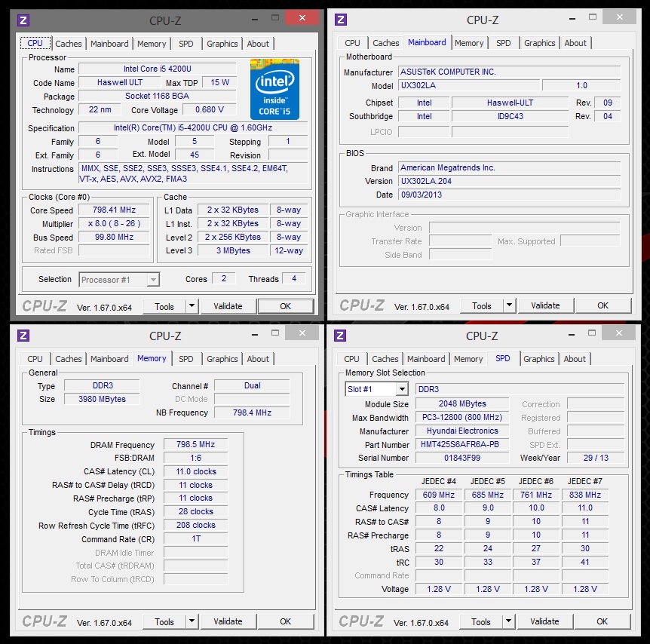Click Validate button in SPD window
Viewport: 650px width, 644px height.
(x=544, y=621)
